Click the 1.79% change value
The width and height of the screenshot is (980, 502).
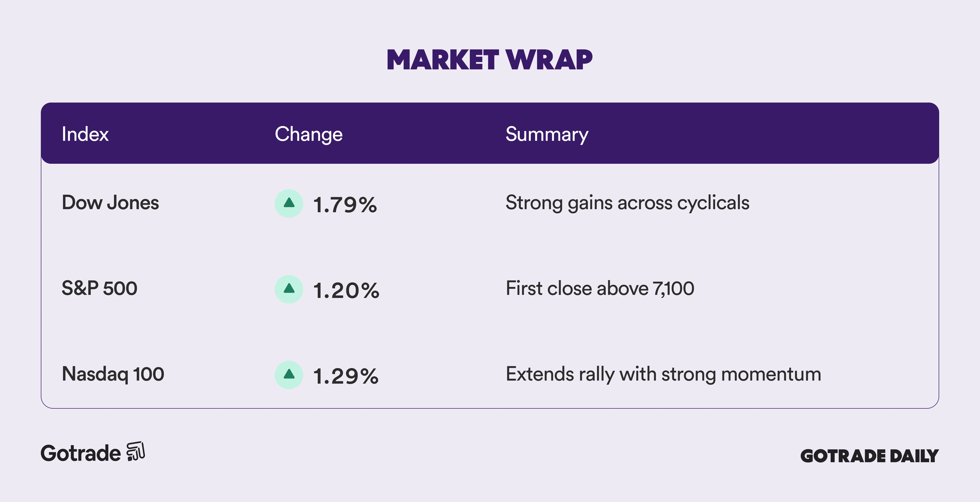[345, 205]
